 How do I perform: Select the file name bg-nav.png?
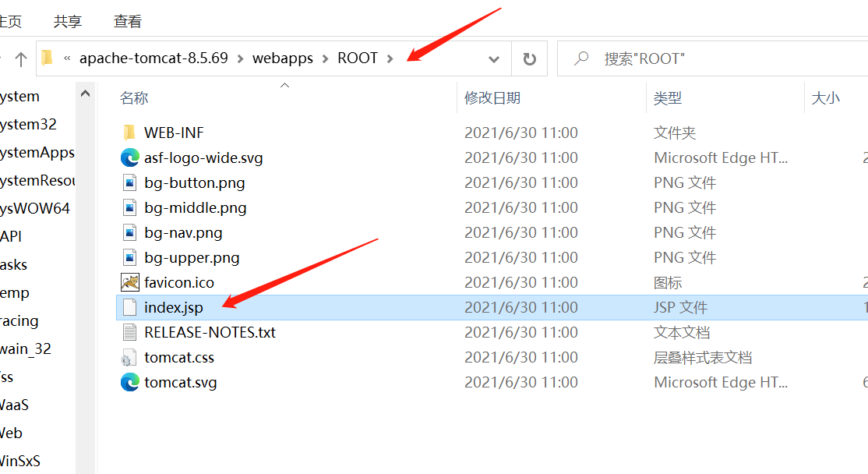click(183, 232)
